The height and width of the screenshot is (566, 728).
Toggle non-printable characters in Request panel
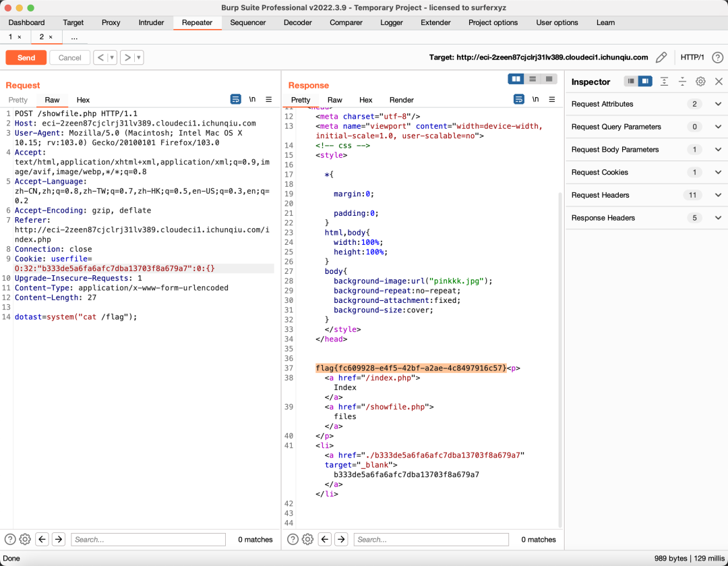pyautogui.click(x=252, y=99)
